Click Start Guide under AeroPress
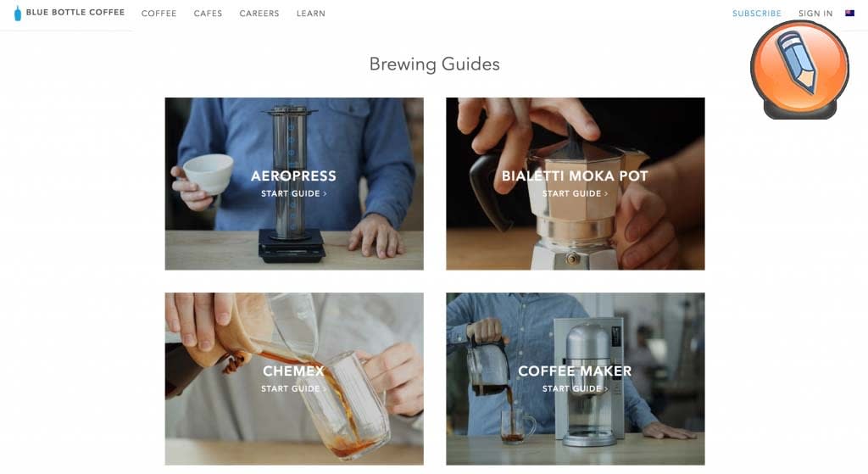Screen dimensions: 868x474 [x=294, y=193]
